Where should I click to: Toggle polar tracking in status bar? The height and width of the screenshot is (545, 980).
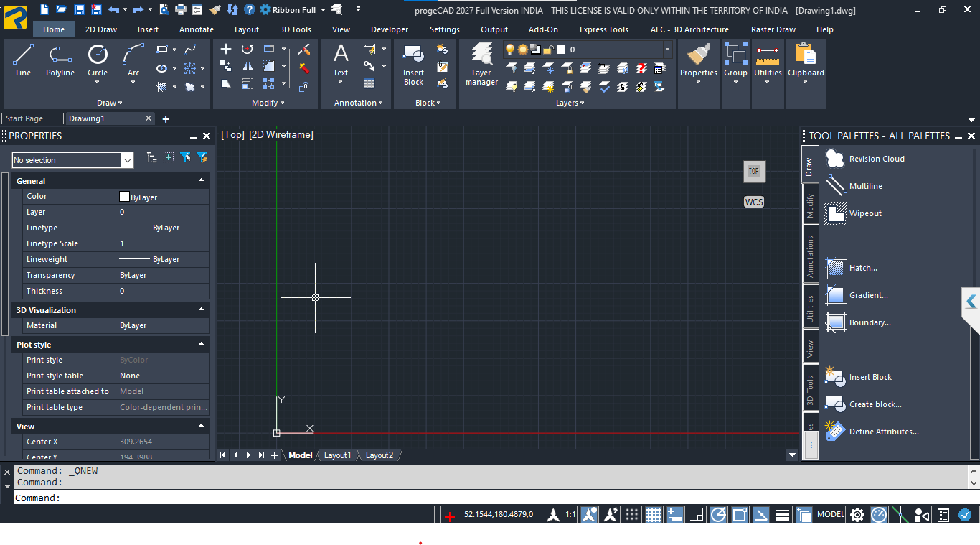click(718, 514)
